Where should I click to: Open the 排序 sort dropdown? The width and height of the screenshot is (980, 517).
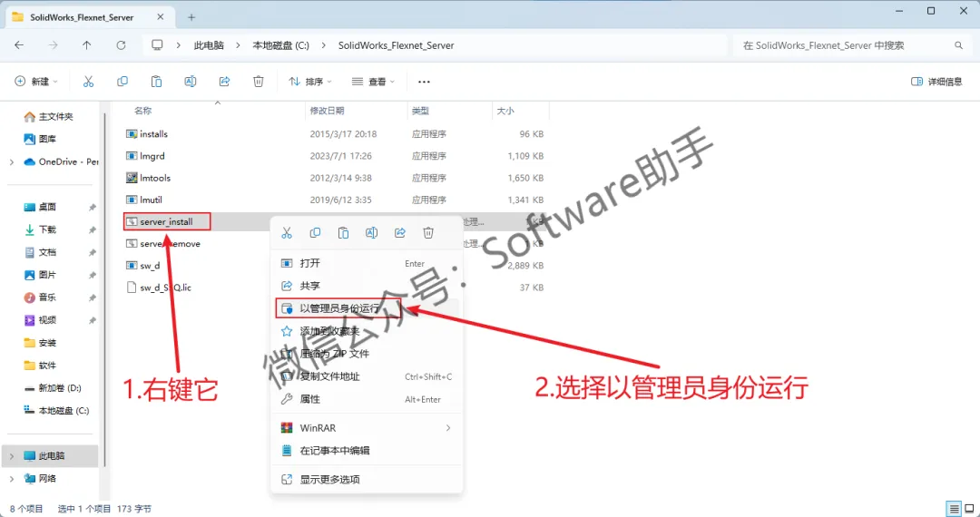tap(310, 81)
